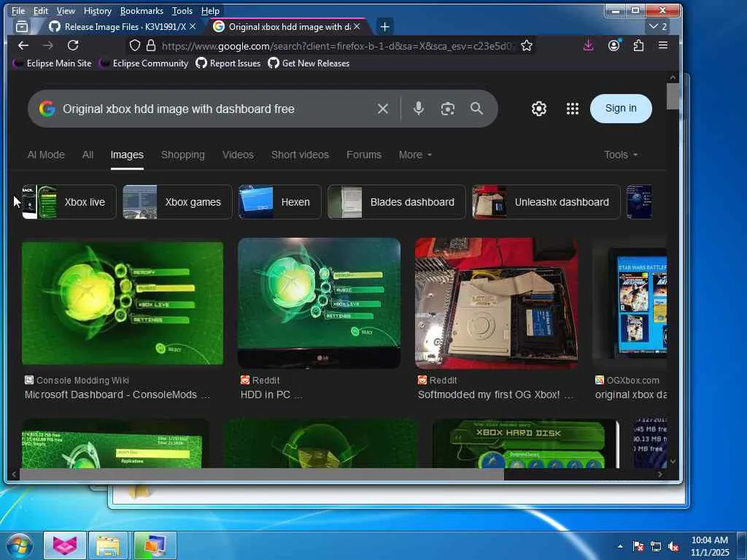
Task: Open the XBOX HARD DISK thumbnail image
Action: point(526,444)
